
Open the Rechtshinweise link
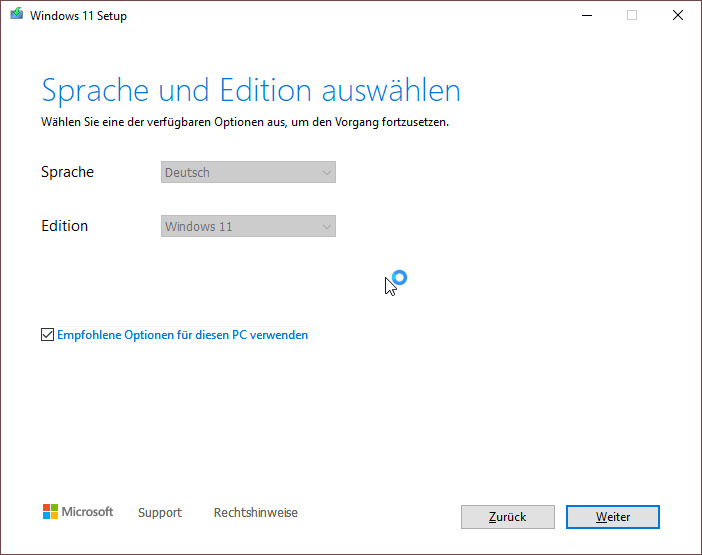tap(256, 512)
